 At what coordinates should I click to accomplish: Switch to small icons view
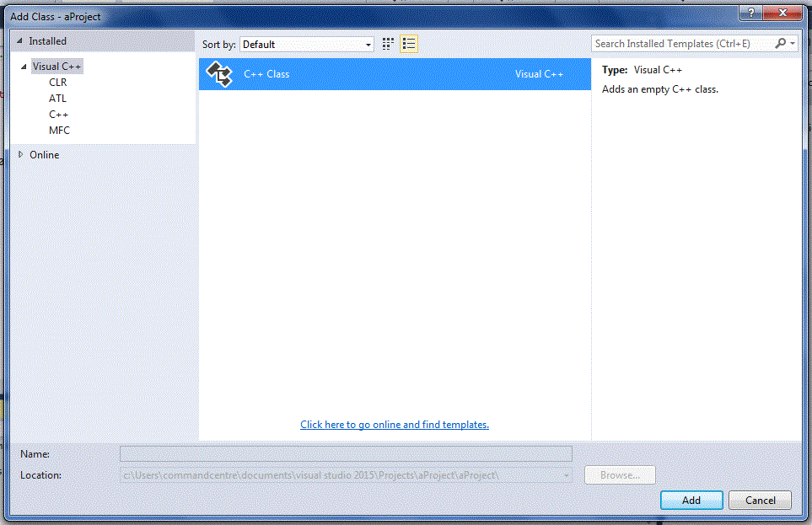pyautogui.click(x=388, y=43)
